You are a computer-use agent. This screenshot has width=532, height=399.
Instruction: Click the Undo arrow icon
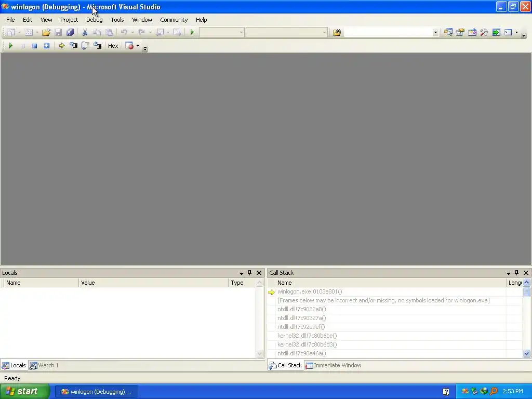124,32
